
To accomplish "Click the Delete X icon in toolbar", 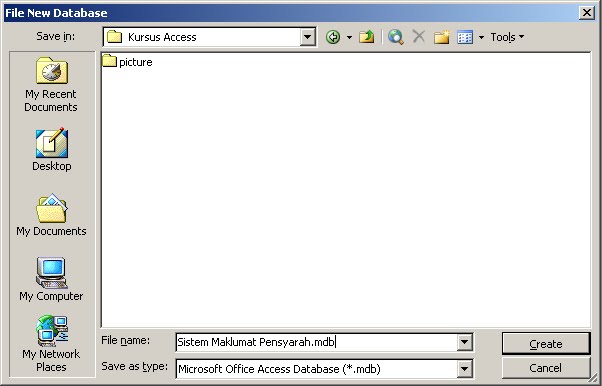I will (x=418, y=37).
